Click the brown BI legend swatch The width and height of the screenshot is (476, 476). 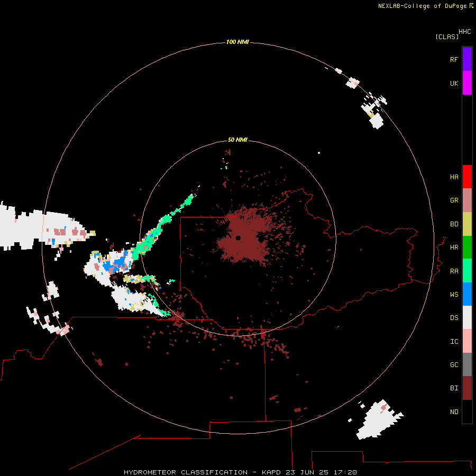(467, 388)
